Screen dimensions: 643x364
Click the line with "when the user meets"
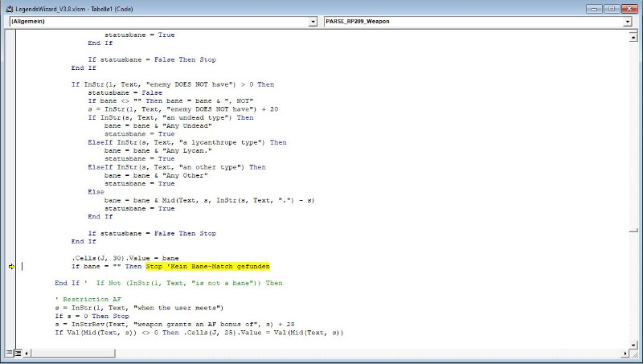[139, 308]
